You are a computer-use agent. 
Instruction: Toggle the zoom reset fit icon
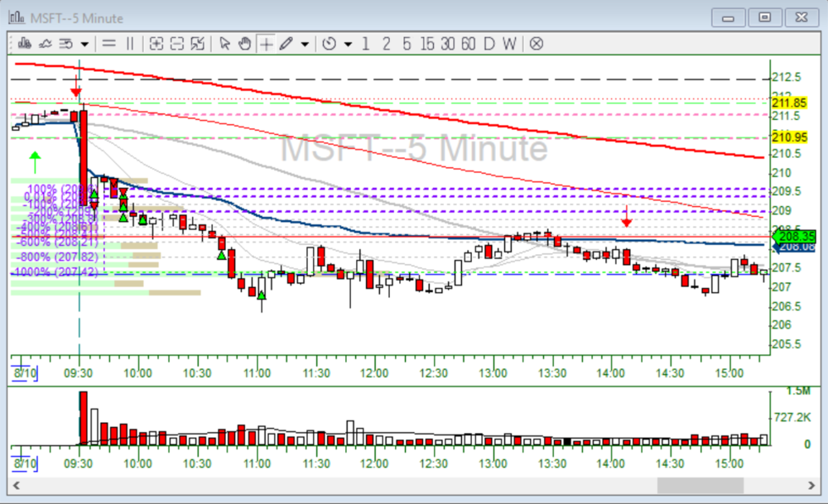198,44
